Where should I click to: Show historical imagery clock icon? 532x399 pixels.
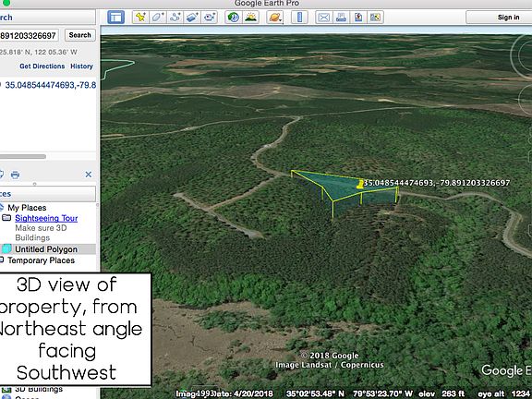pos(234,17)
